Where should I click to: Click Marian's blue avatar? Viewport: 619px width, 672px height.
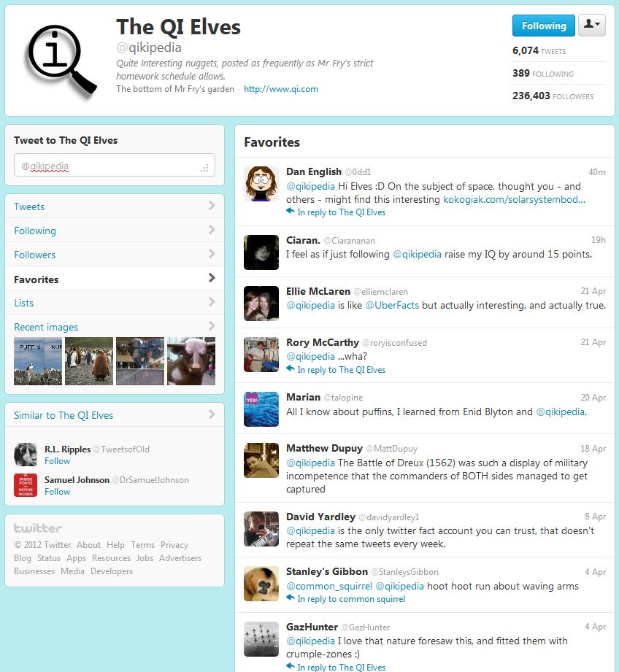(x=261, y=409)
